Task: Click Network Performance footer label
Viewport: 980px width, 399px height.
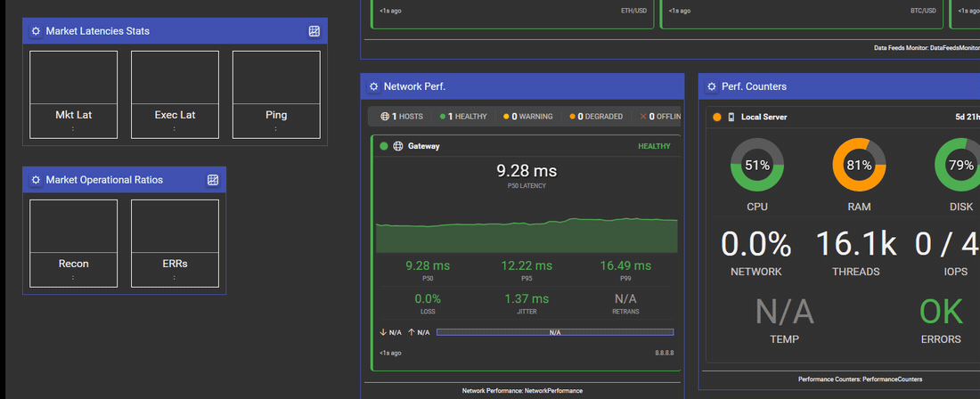Action: 522,390
